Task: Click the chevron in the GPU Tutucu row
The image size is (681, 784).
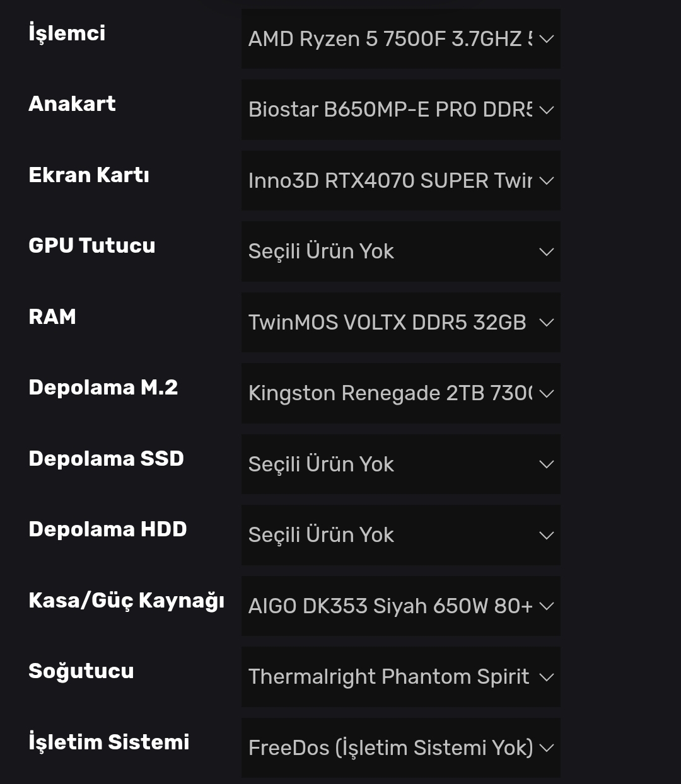Action: tap(547, 251)
